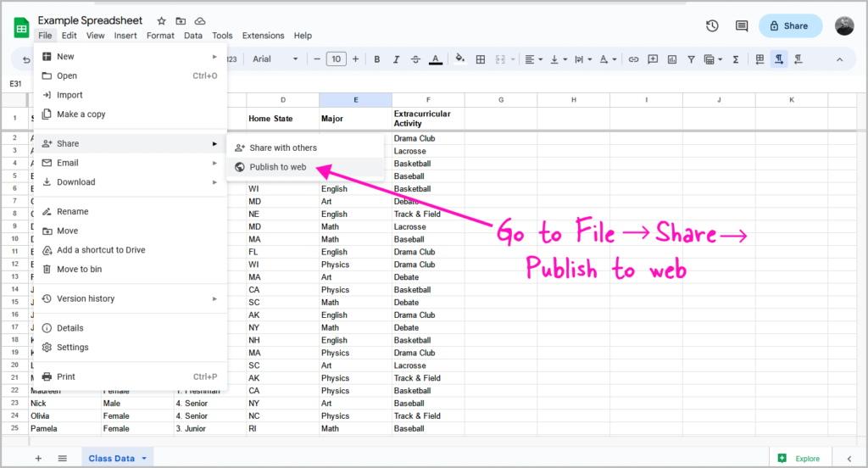The image size is (868, 468).
Task: Toggle strikethrough formatting
Action: [x=415, y=59]
